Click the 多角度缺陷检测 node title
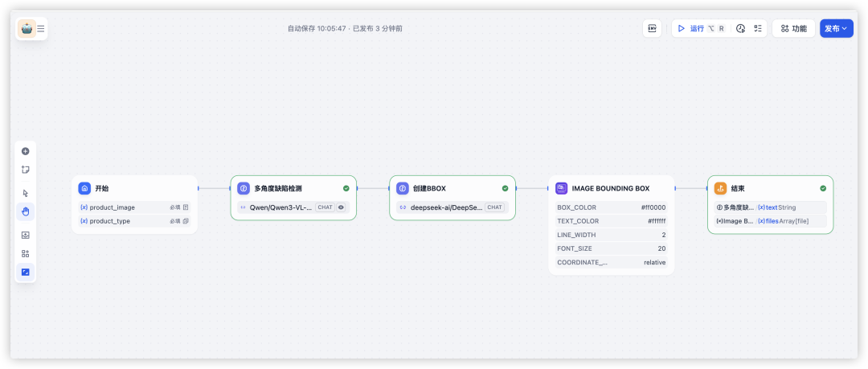 [278, 188]
